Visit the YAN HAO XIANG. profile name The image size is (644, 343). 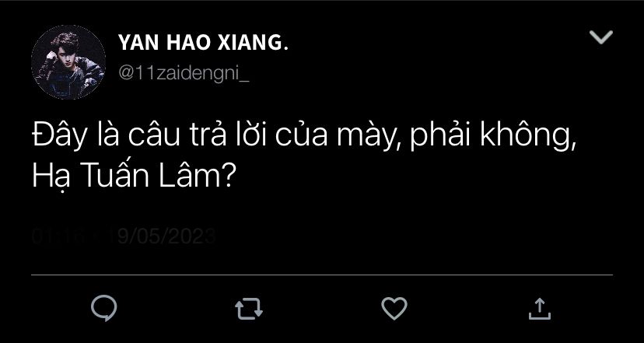[x=203, y=42]
